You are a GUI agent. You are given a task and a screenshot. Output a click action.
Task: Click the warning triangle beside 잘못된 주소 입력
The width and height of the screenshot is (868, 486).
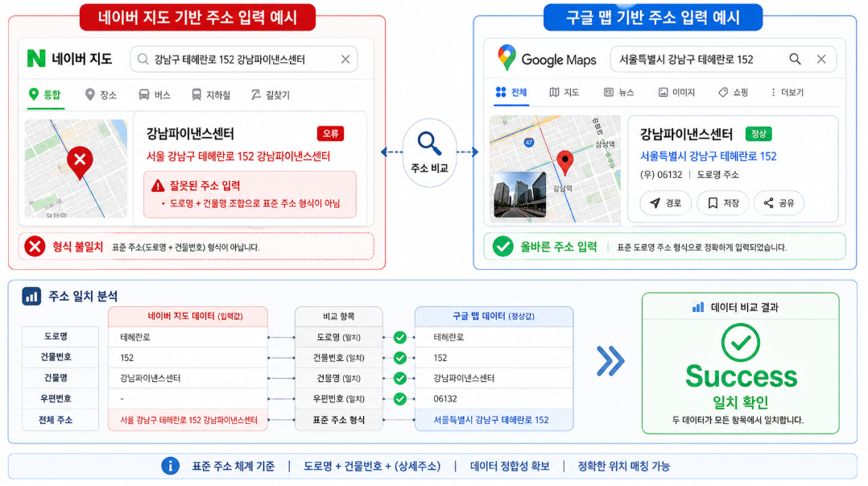(158, 185)
